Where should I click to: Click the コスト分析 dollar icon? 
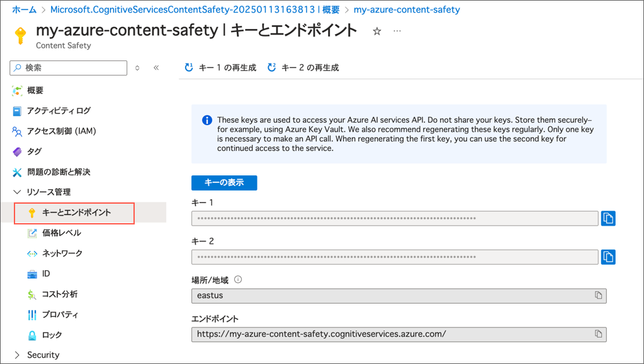pyautogui.click(x=31, y=294)
